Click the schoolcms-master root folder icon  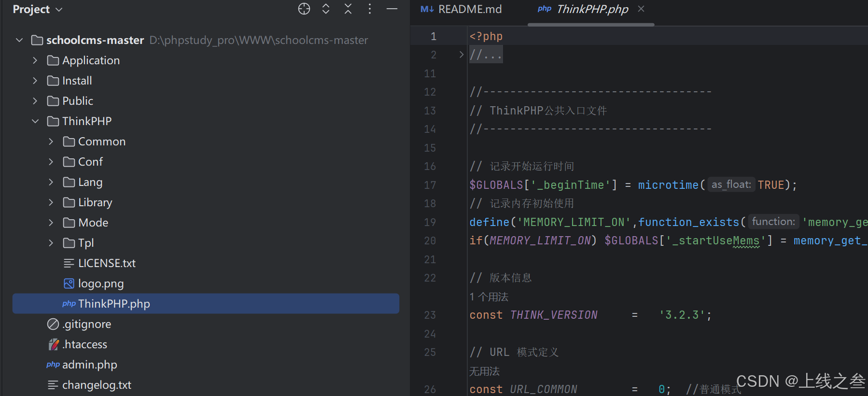point(37,40)
